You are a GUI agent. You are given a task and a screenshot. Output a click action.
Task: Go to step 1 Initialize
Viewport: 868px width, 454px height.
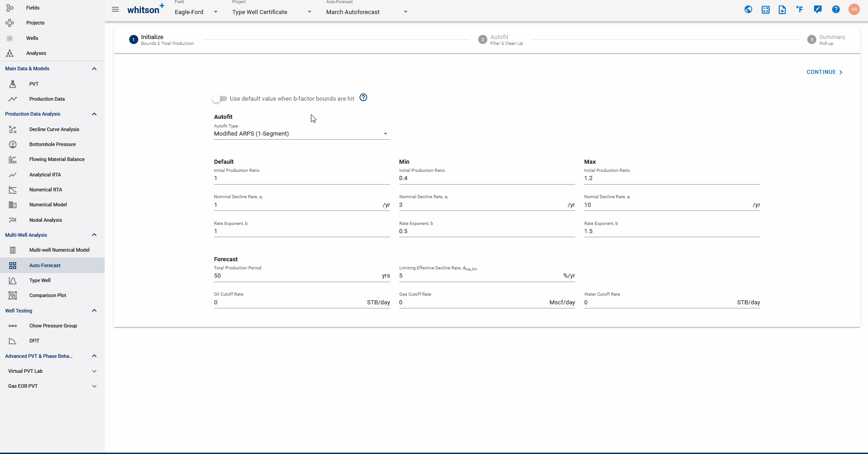[x=161, y=39]
